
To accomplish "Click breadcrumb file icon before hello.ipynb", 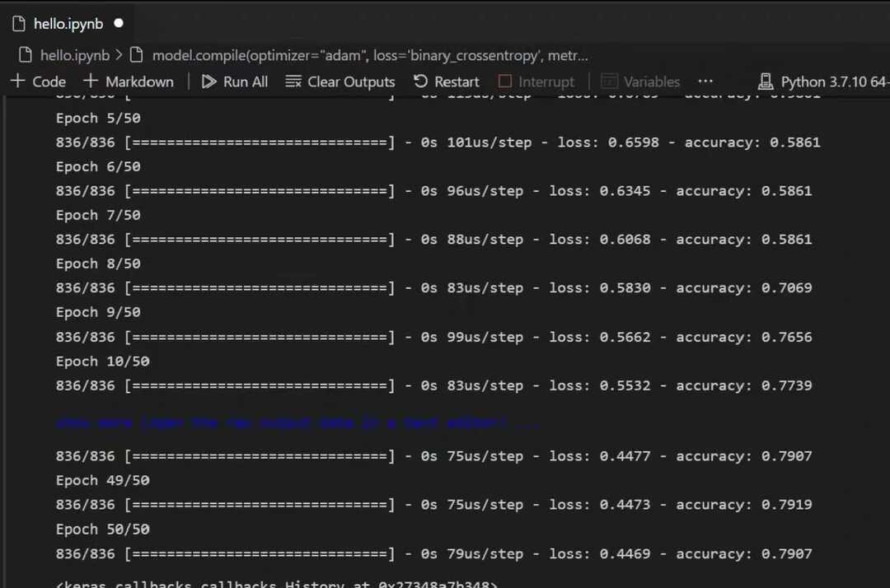I will 25,55.
